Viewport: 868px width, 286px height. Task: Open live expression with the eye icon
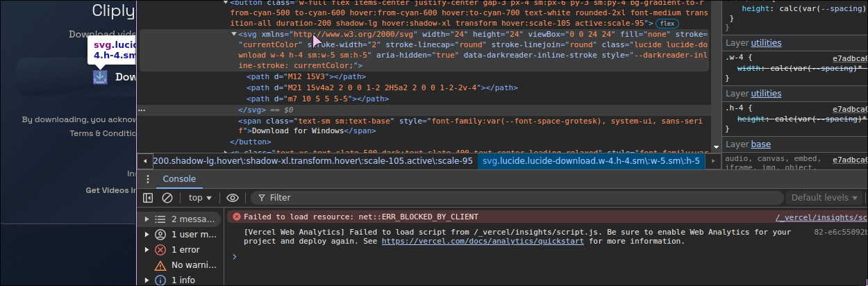click(233, 198)
